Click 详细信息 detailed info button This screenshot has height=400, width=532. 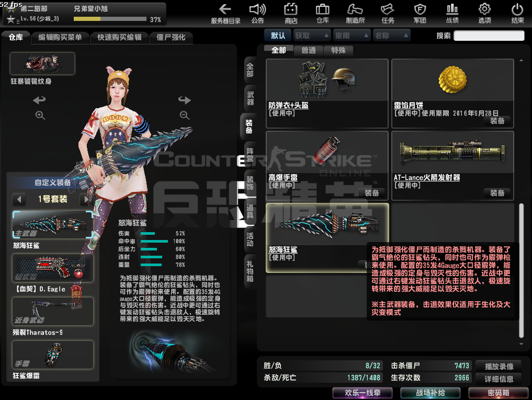[499, 379]
